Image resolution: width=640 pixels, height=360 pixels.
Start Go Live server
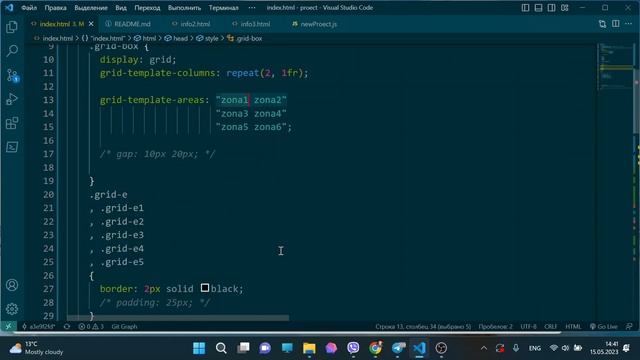(603, 327)
